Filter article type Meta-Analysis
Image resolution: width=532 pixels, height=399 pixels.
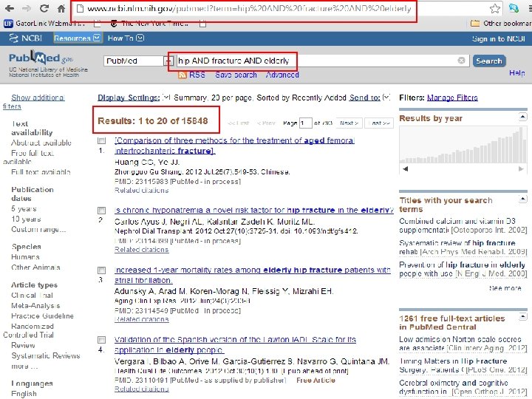[35, 305]
